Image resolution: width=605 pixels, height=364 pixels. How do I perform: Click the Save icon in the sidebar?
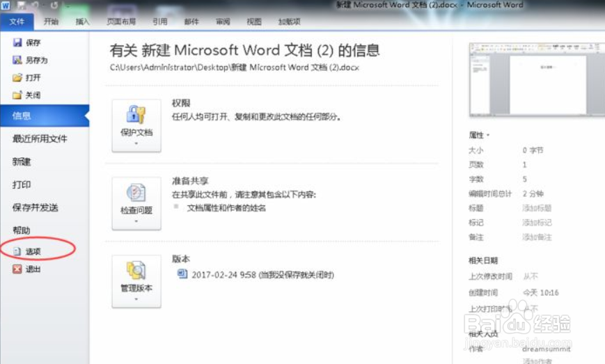(x=17, y=42)
